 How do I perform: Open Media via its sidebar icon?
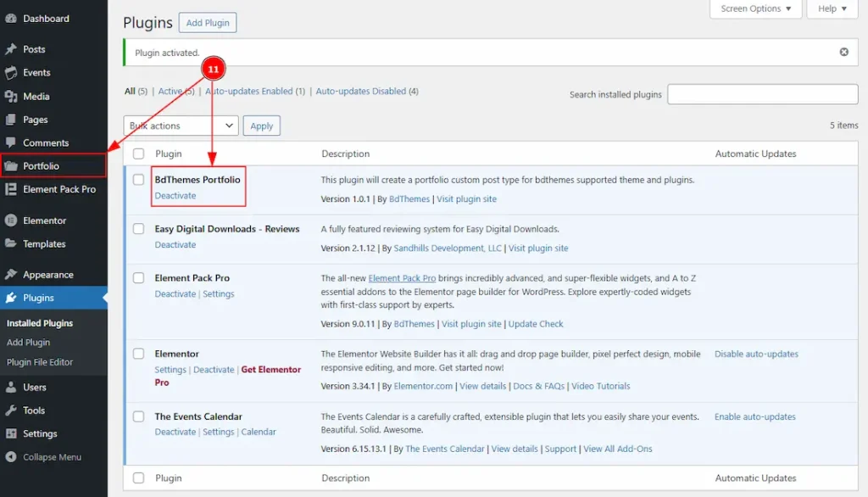tap(11, 97)
